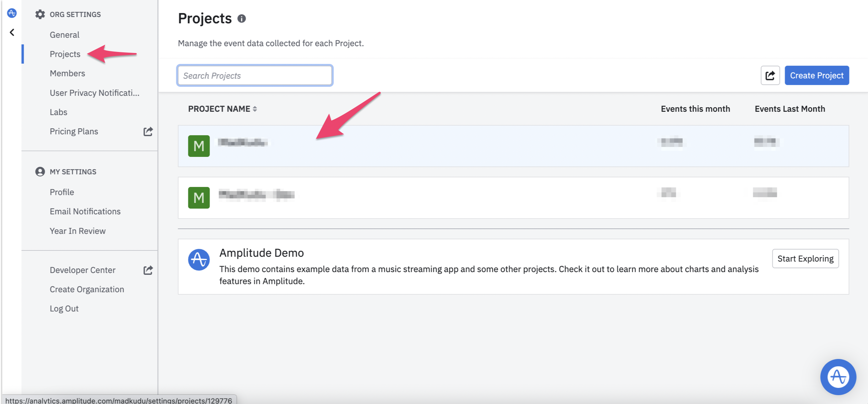Click the Events this month column header
The image size is (868, 404).
[695, 109]
